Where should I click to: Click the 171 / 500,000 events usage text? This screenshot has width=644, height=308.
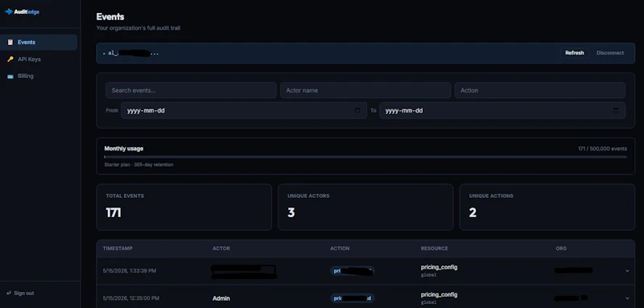pyautogui.click(x=602, y=149)
